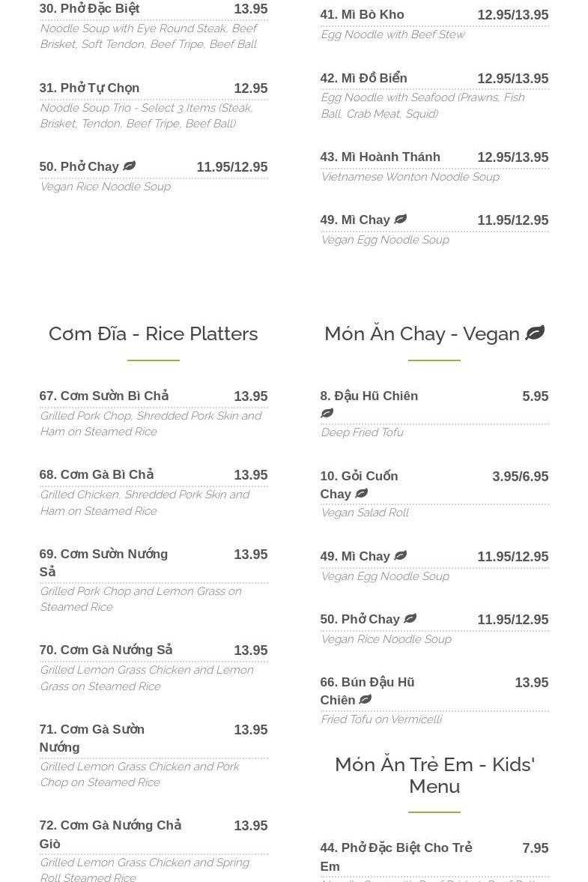Click the 72. Cơm Gà Nướng Chả Giò entry
Screen dimensions: 588x882
tap(110, 834)
